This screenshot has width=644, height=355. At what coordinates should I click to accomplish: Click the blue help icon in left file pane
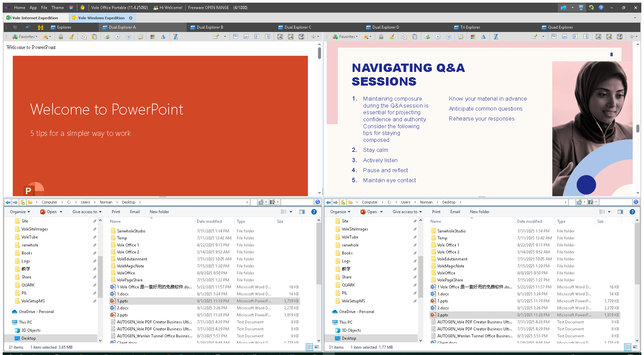tap(314, 212)
